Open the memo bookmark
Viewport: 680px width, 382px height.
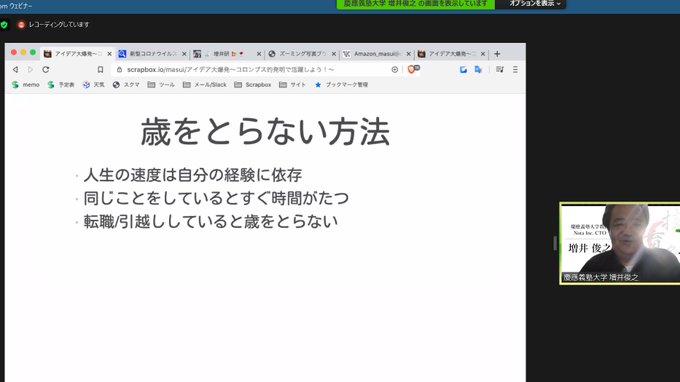click(x=26, y=85)
